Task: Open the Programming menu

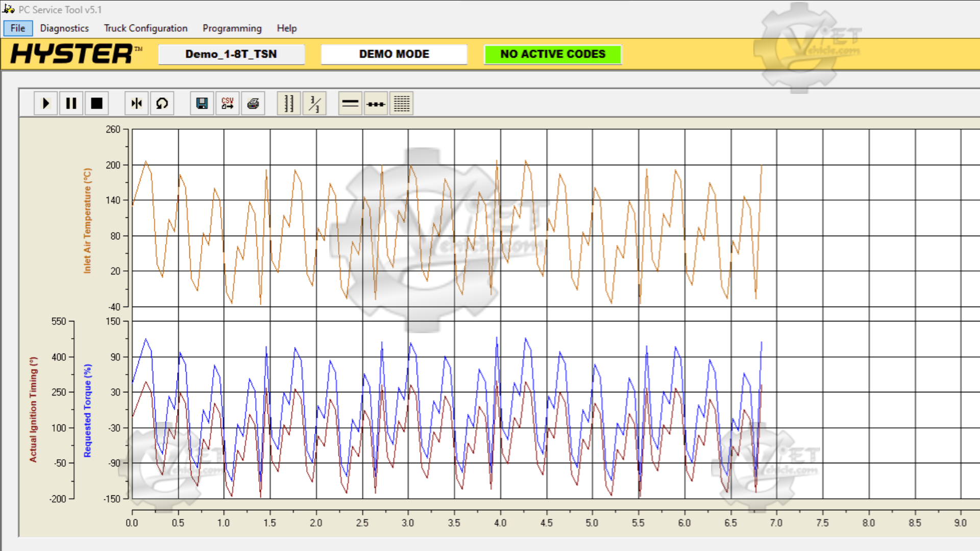Action: tap(232, 28)
